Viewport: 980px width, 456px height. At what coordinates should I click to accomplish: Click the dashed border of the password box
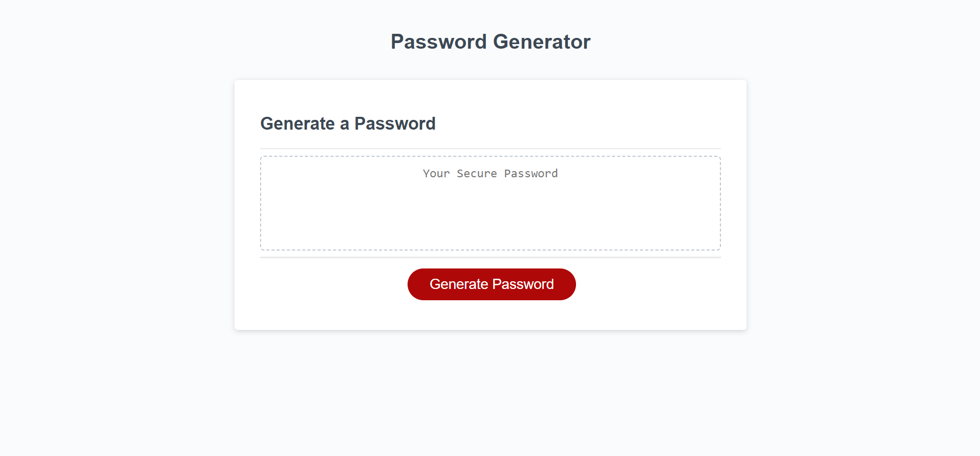pyautogui.click(x=491, y=157)
